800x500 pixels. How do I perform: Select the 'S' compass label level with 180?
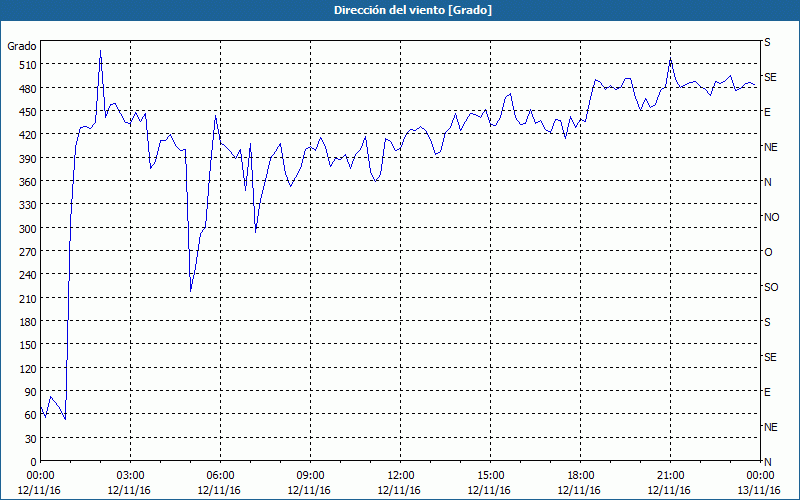tap(767, 322)
